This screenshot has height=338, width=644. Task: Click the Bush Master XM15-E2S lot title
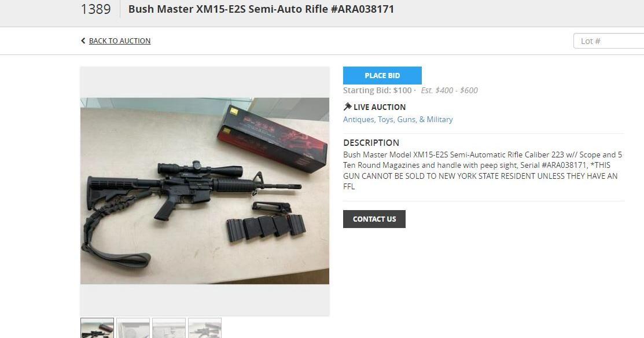pos(261,9)
